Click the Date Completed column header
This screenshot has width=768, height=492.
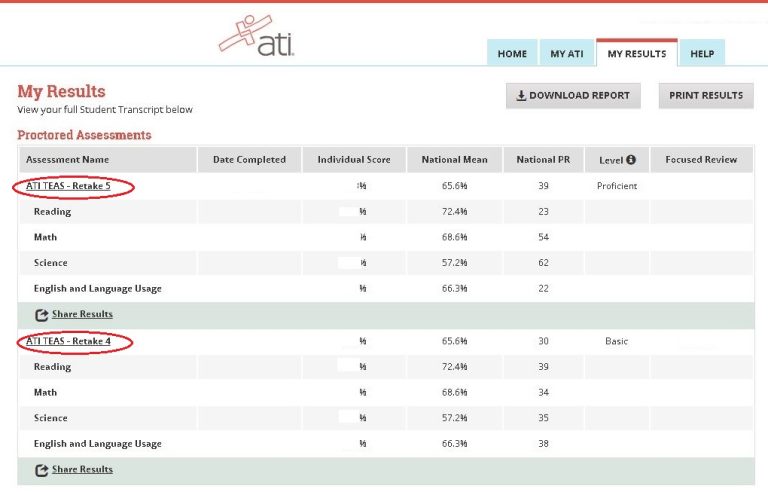pyautogui.click(x=249, y=160)
